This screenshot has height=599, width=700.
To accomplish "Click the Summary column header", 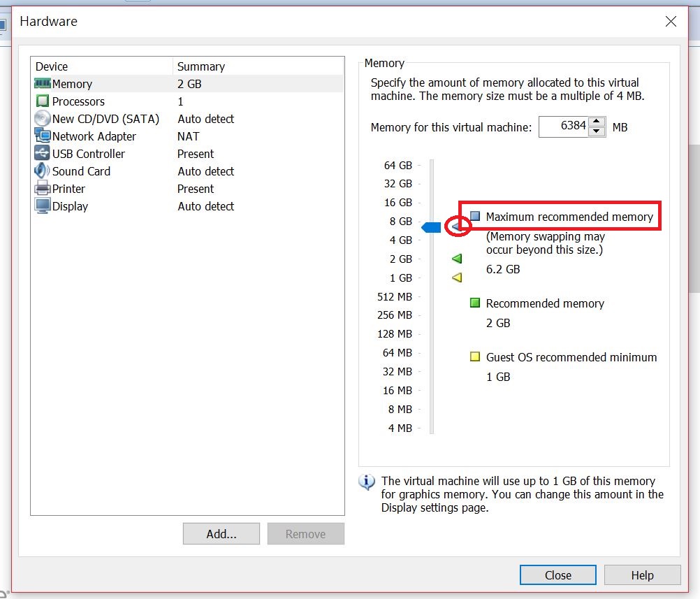I will click(x=258, y=66).
